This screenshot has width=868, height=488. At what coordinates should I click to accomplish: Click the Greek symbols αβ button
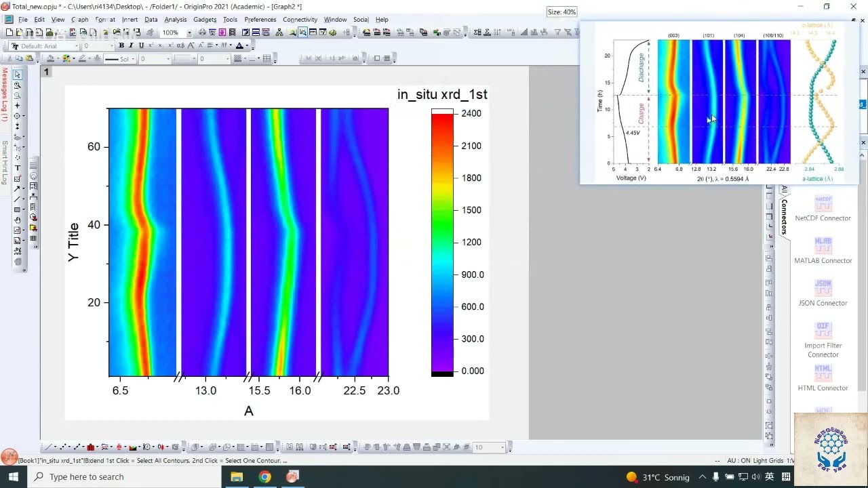tap(182, 45)
